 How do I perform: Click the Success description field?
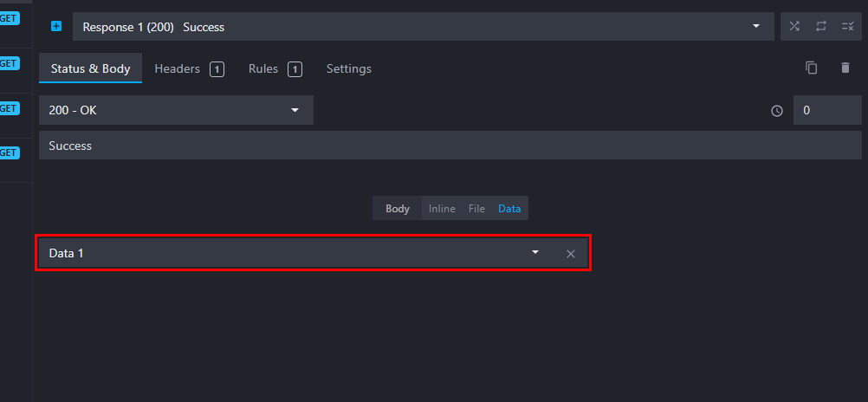(x=450, y=146)
